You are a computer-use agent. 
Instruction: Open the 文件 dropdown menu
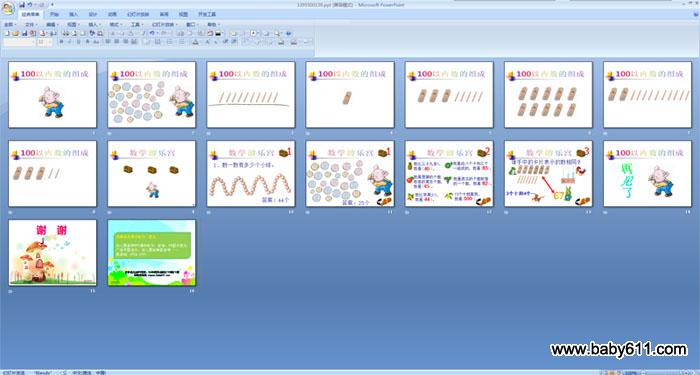31,25
